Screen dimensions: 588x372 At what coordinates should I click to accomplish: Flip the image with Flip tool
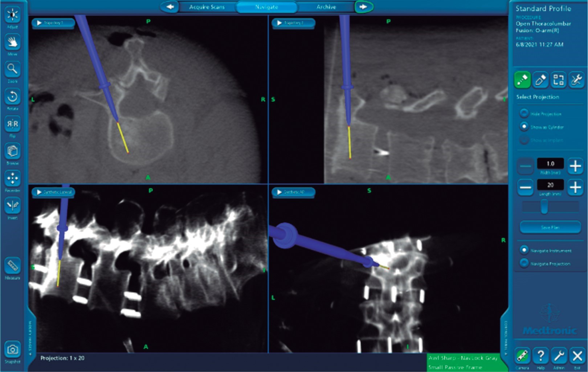coord(12,124)
